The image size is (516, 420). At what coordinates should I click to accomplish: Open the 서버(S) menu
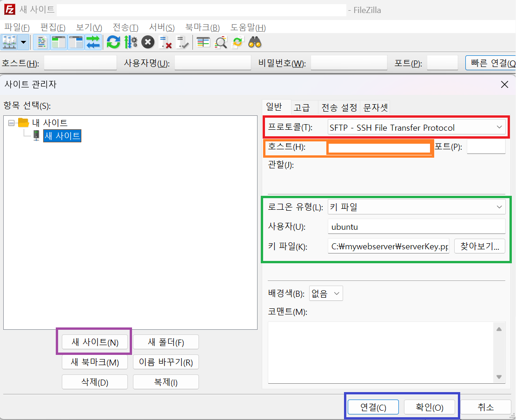point(162,27)
